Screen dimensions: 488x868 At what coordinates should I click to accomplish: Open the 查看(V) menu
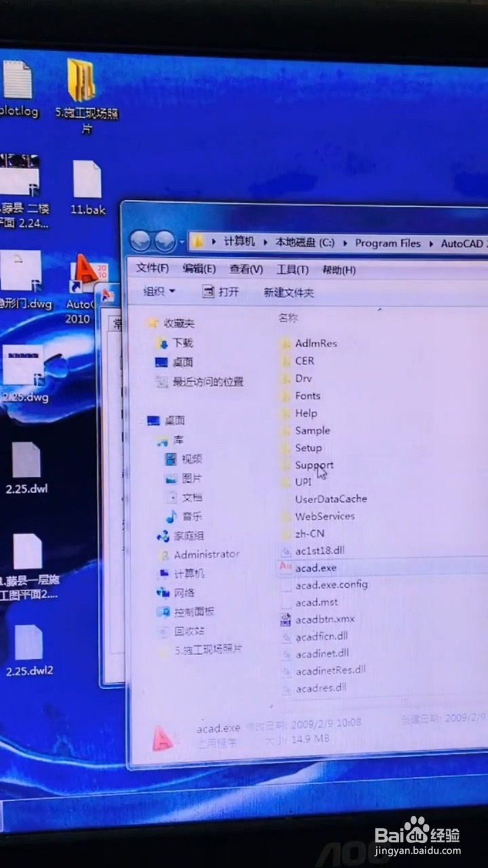point(246,269)
